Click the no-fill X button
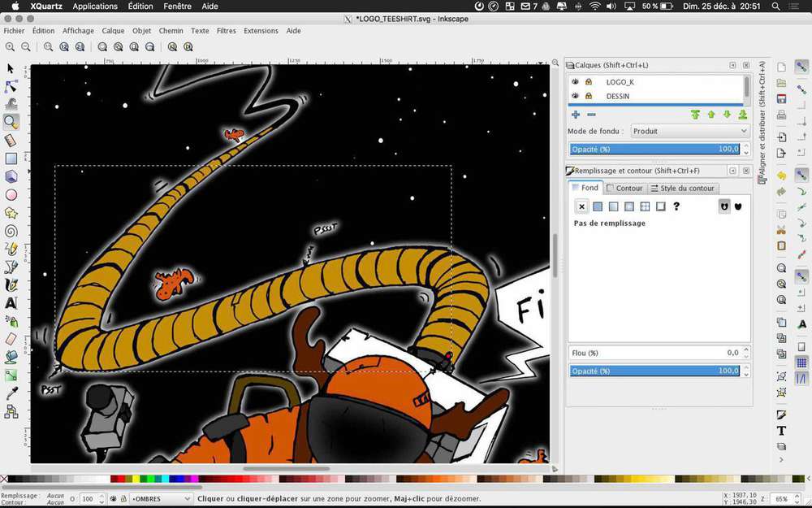The height and width of the screenshot is (508, 812). click(581, 206)
